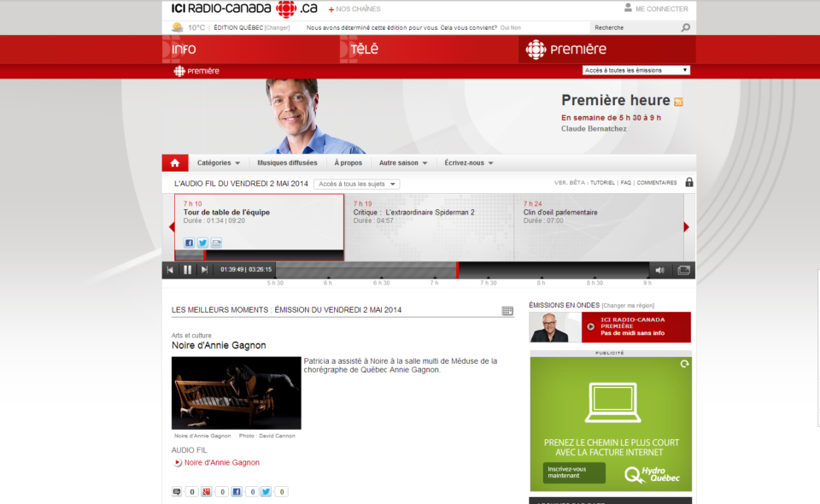Expand the audio player to full view

[683, 270]
